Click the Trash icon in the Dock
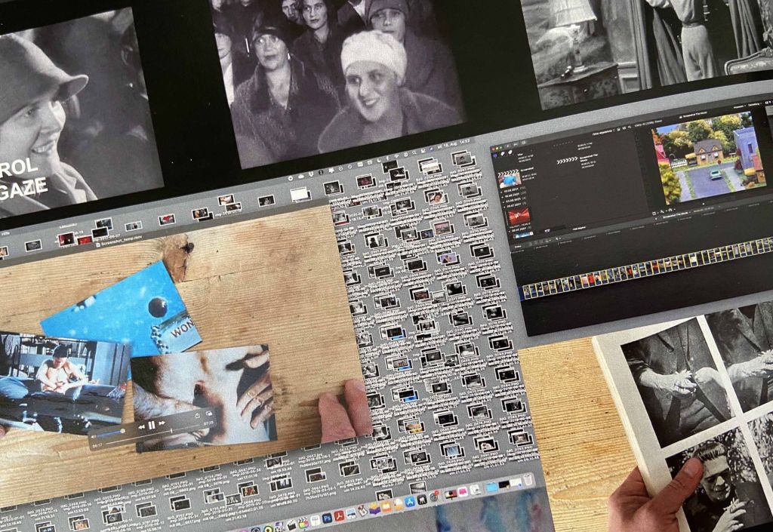 [x=527, y=481]
